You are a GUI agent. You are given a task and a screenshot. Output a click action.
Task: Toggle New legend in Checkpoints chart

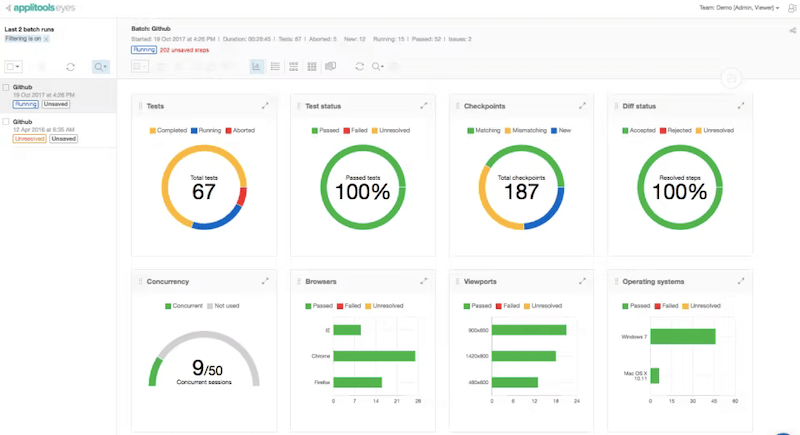point(561,131)
